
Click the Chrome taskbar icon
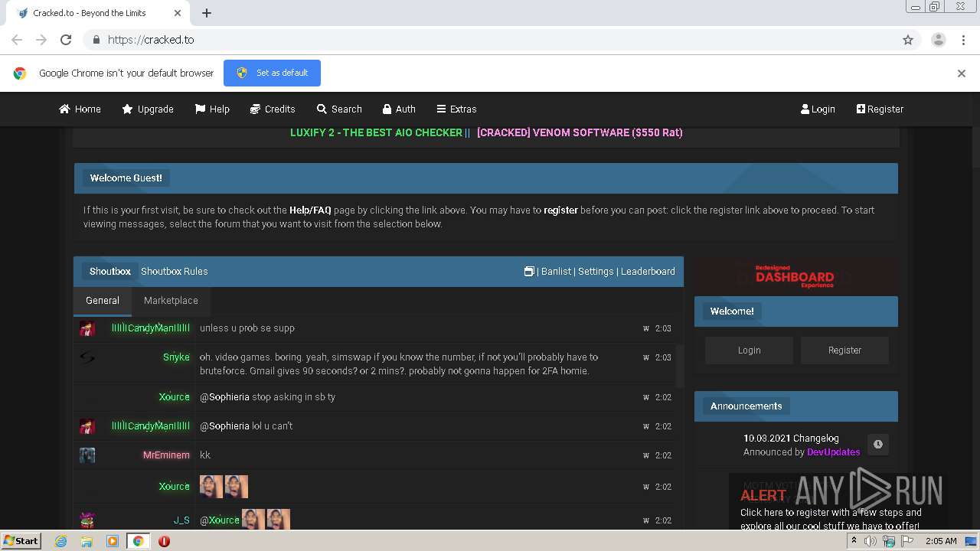pyautogui.click(x=138, y=541)
